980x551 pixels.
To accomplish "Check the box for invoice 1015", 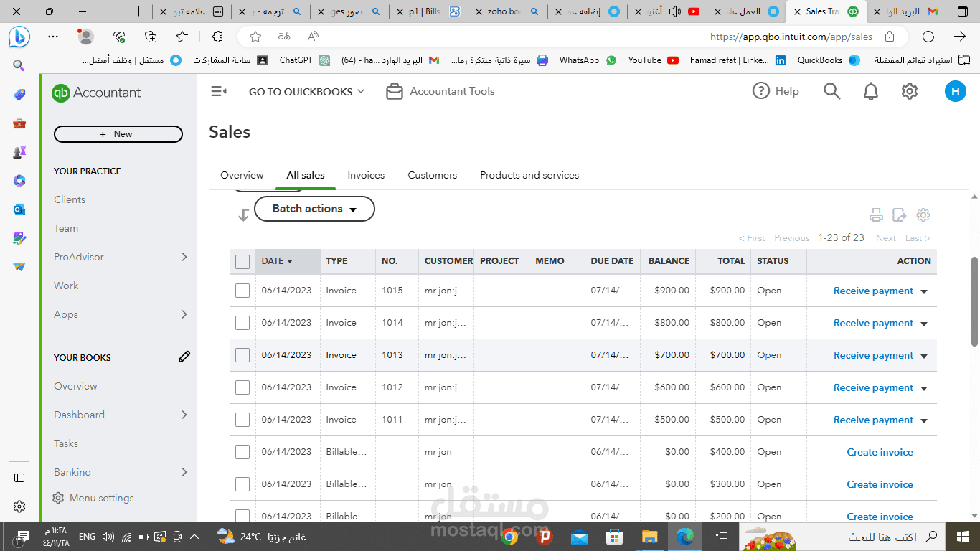I will (x=242, y=291).
